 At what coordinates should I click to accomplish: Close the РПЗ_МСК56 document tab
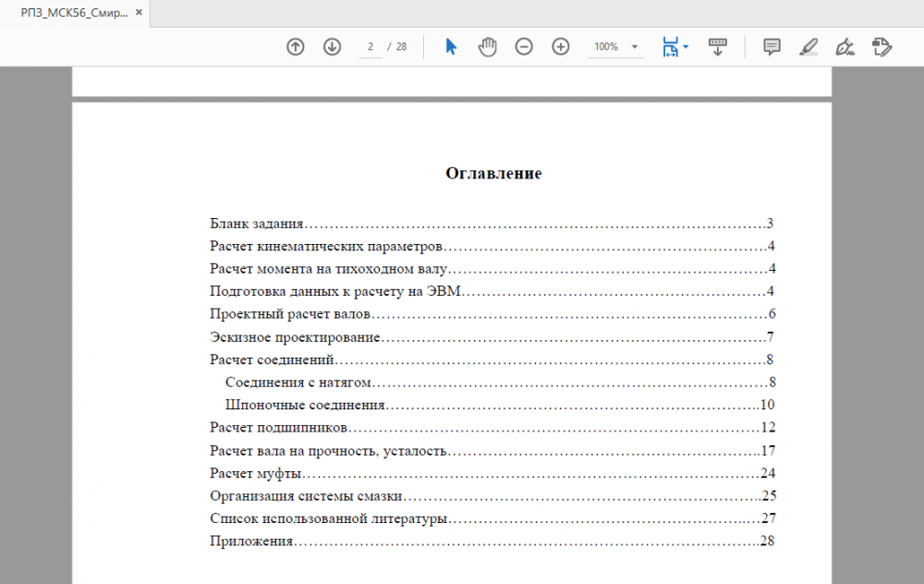coord(139,13)
